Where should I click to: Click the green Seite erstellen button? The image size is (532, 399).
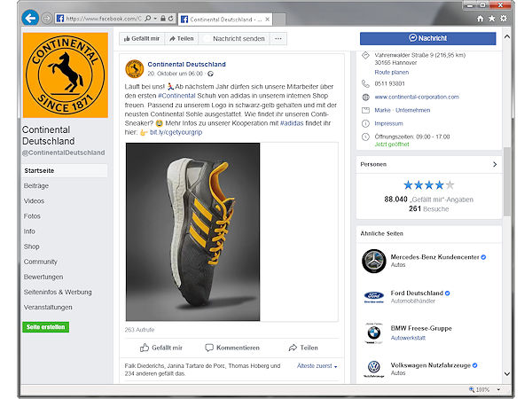46,327
